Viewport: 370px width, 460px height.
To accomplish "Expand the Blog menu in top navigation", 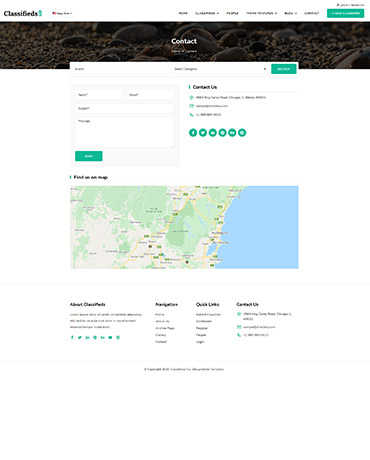I will point(291,13).
